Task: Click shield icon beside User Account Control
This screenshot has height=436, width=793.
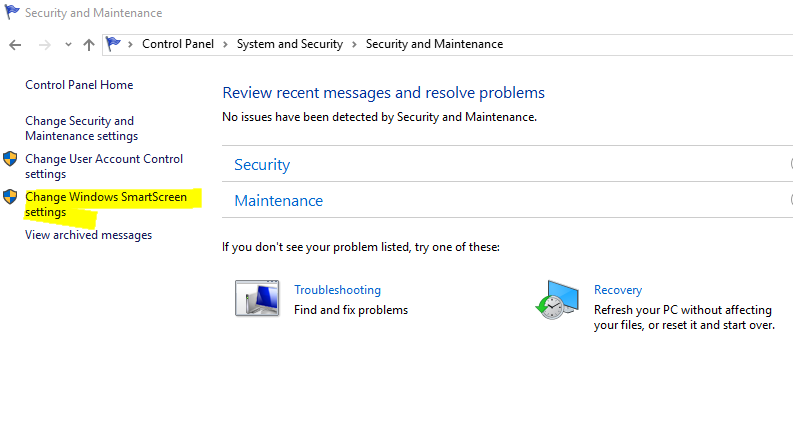Action: click(11, 159)
